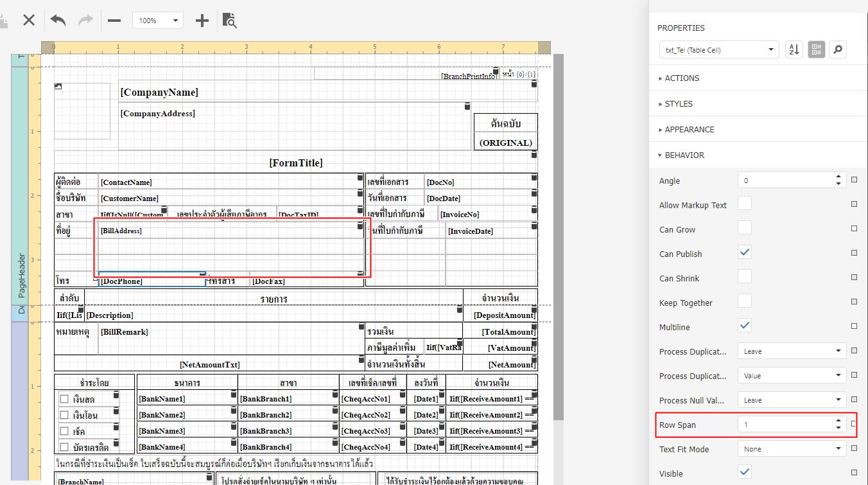
Task: Zoom in with the plus icon
Action: [x=202, y=21]
